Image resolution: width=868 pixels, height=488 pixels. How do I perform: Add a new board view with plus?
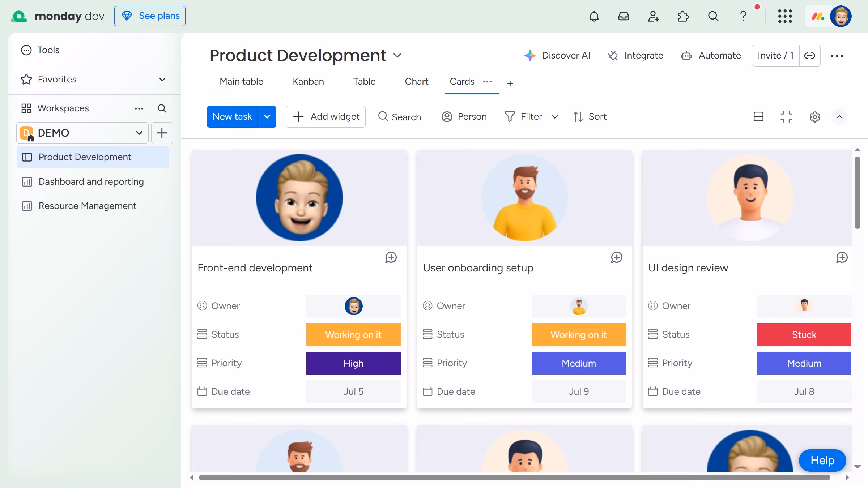pos(510,83)
